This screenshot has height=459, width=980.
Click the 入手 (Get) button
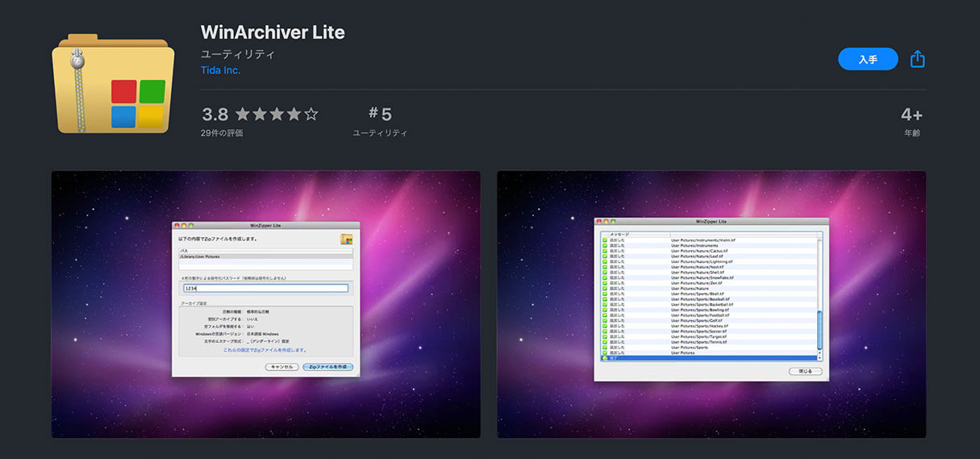868,60
